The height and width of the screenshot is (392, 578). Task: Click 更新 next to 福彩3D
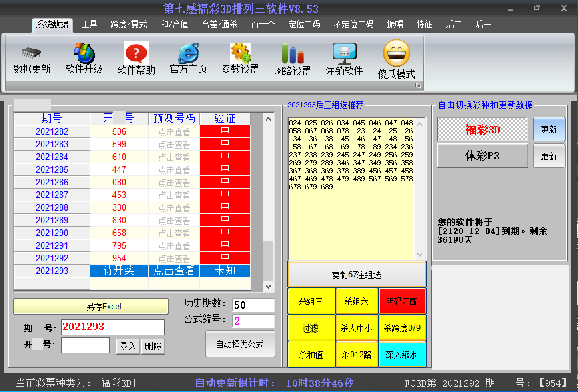point(549,129)
